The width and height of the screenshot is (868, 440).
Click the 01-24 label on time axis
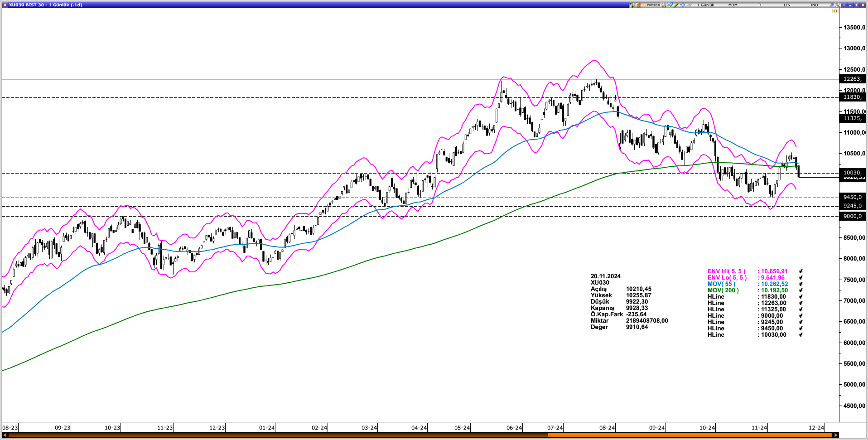pyautogui.click(x=267, y=427)
